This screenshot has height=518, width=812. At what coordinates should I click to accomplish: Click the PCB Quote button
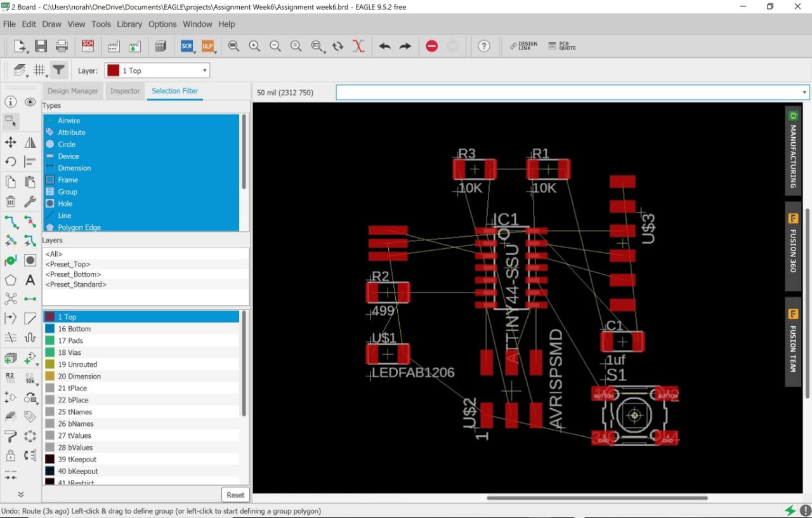tap(562, 46)
